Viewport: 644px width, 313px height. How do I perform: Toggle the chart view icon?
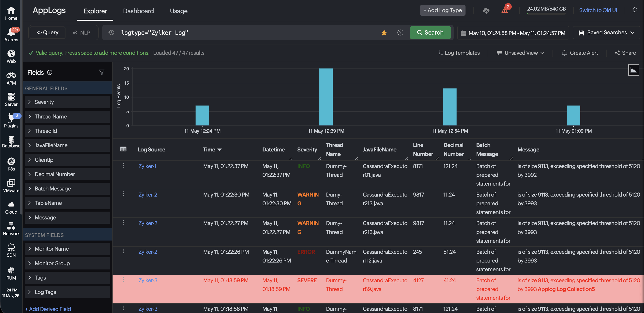pos(633,70)
